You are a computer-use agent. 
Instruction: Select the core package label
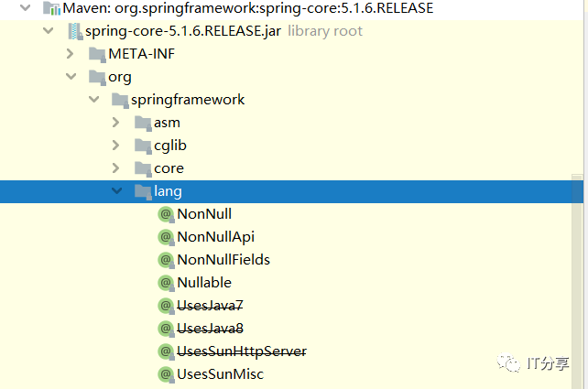pos(169,168)
